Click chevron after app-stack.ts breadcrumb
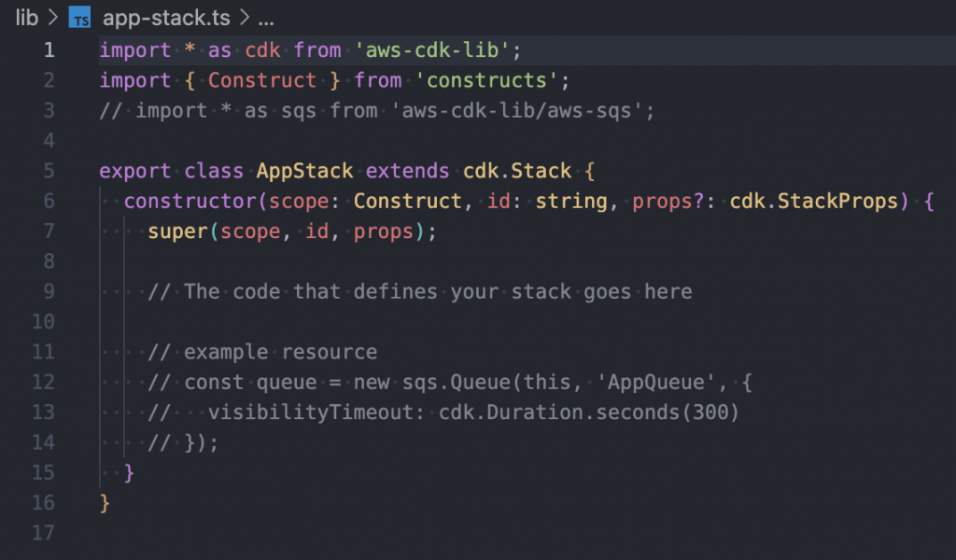Image resolution: width=956 pixels, height=560 pixels. [x=245, y=18]
